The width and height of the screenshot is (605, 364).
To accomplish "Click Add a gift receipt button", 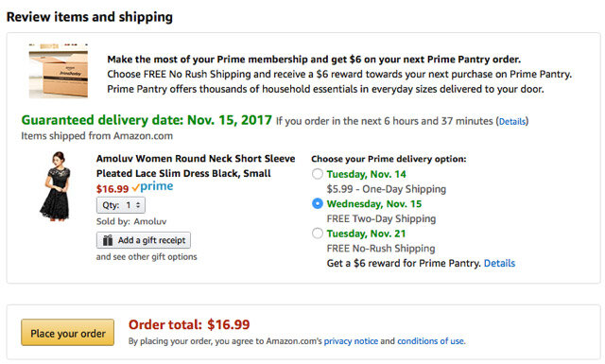I will pyautogui.click(x=144, y=240).
